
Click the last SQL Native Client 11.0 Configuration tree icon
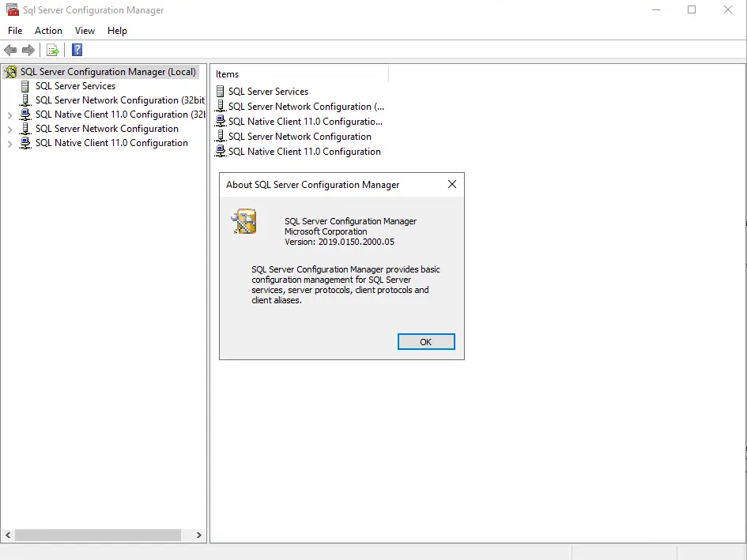(x=25, y=143)
